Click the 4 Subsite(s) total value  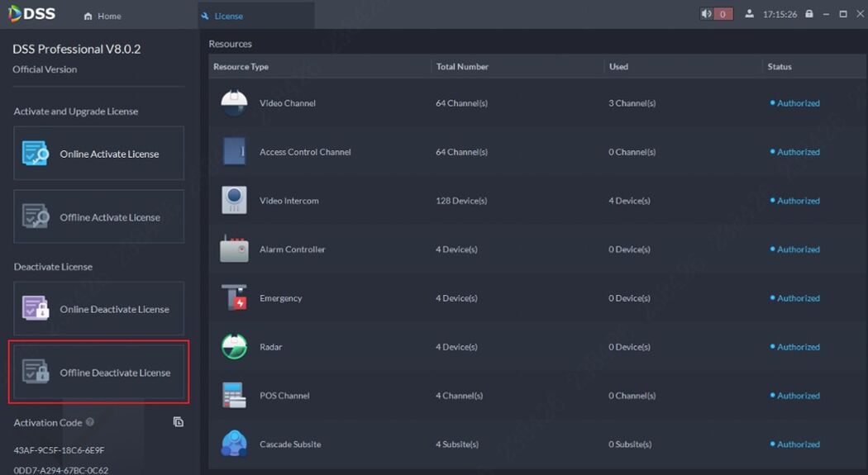coord(456,444)
